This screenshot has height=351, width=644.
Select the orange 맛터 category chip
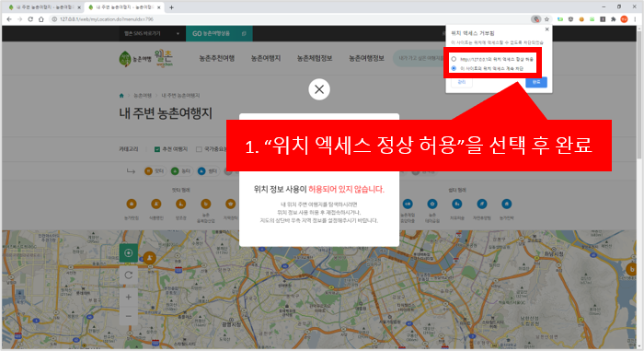(155, 171)
